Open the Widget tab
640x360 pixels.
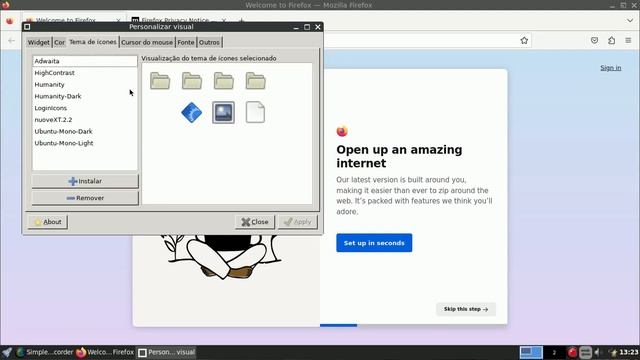click(39, 42)
